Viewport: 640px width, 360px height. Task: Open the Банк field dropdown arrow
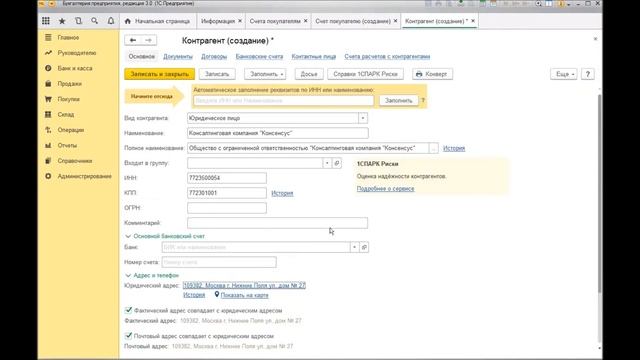click(x=354, y=247)
